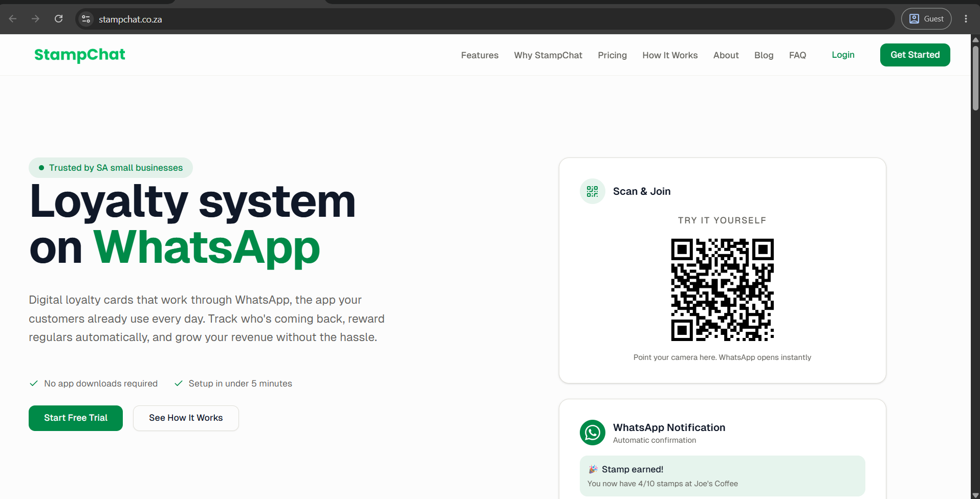Click checkmark beside No app downloads required
980x499 pixels.
coord(34,383)
